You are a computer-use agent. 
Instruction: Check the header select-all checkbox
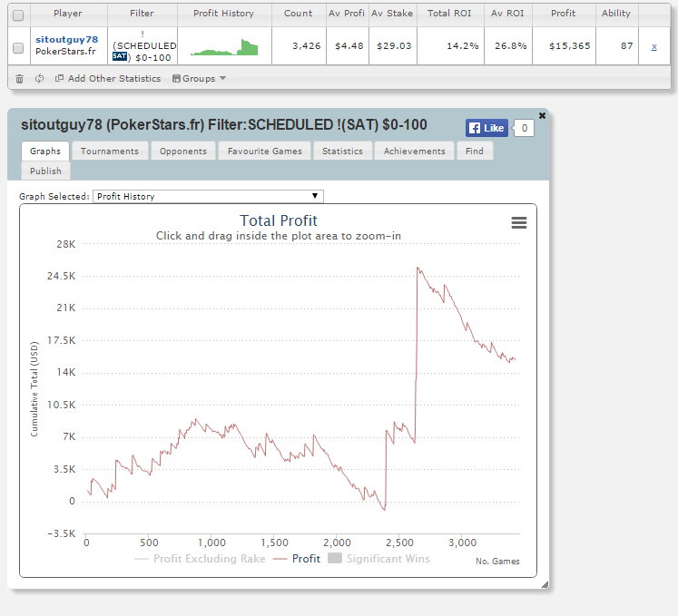(18, 15)
